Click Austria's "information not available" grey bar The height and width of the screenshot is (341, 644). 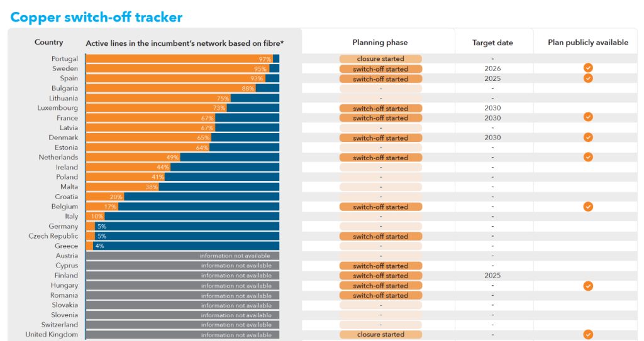coord(182,256)
